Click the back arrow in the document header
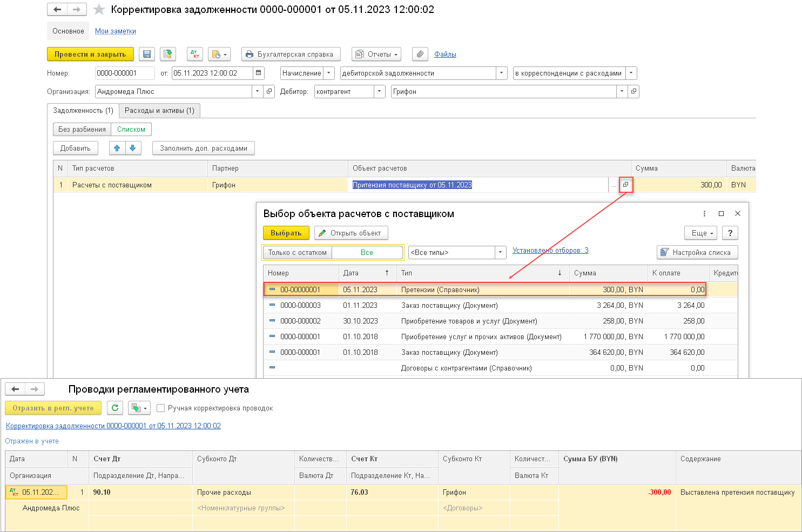 click(57, 10)
